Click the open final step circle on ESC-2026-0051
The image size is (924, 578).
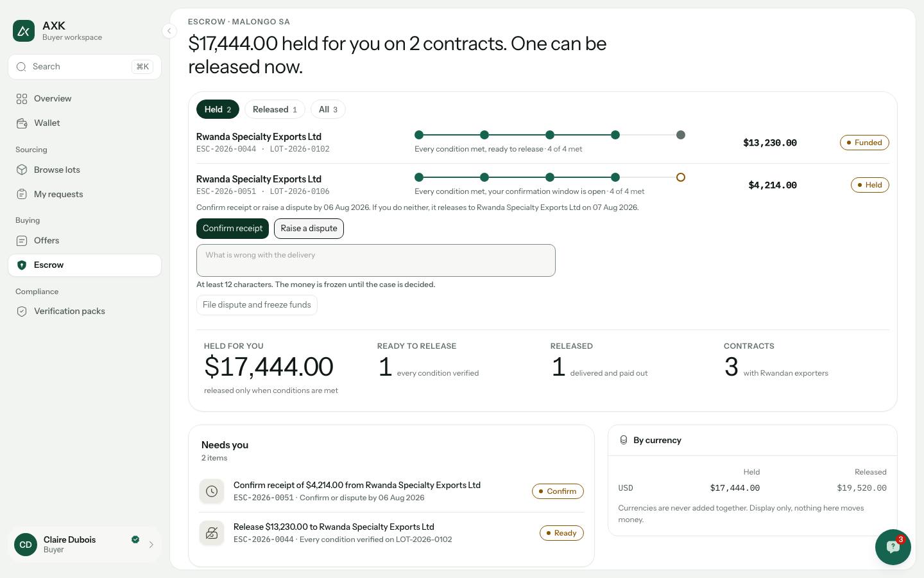(x=681, y=177)
